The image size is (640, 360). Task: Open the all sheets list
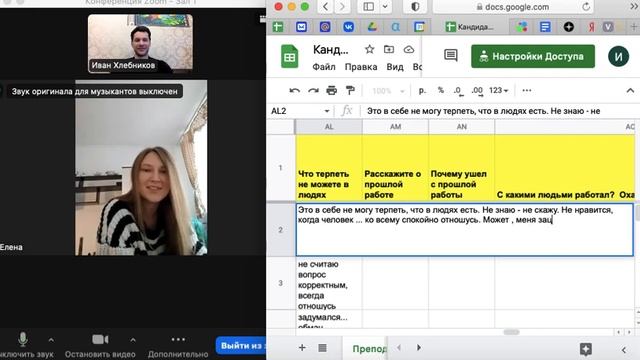322,347
